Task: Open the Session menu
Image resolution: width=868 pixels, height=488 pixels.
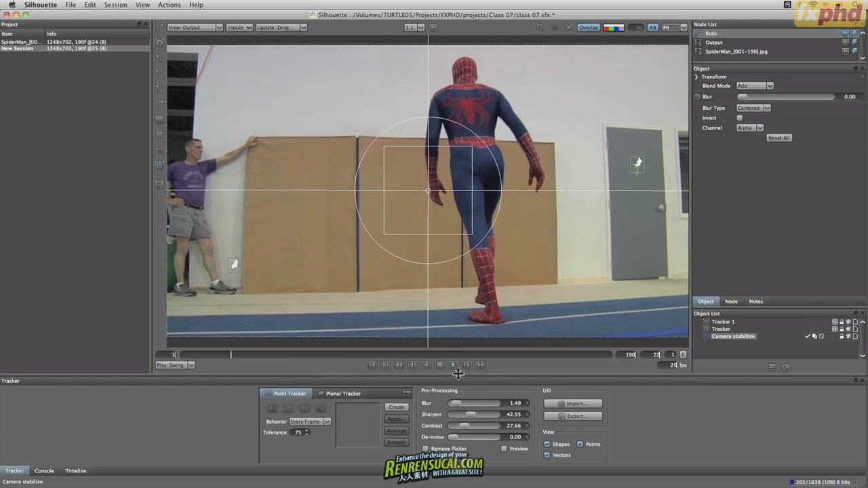Action: click(x=115, y=5)
